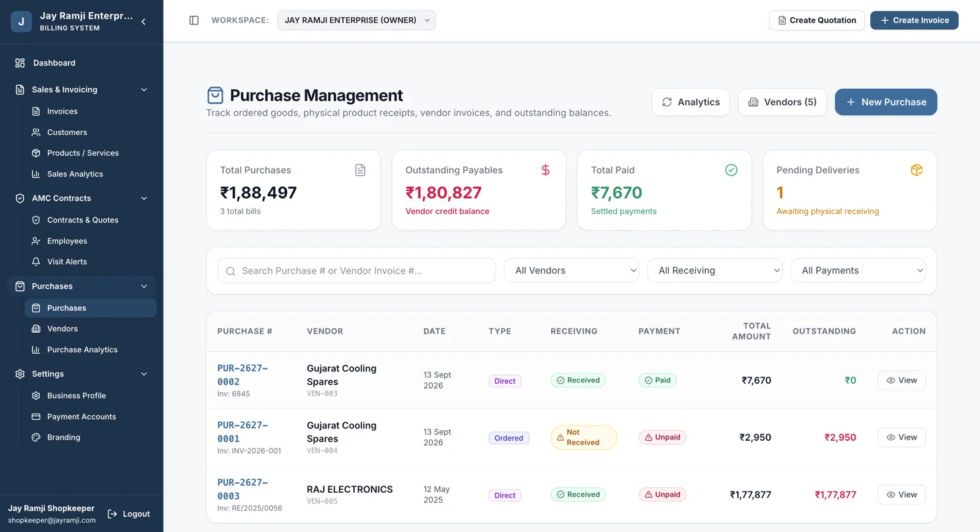
Task: Toggle the sidebar panel icon beside Workspace
Action: pos(194,20)
